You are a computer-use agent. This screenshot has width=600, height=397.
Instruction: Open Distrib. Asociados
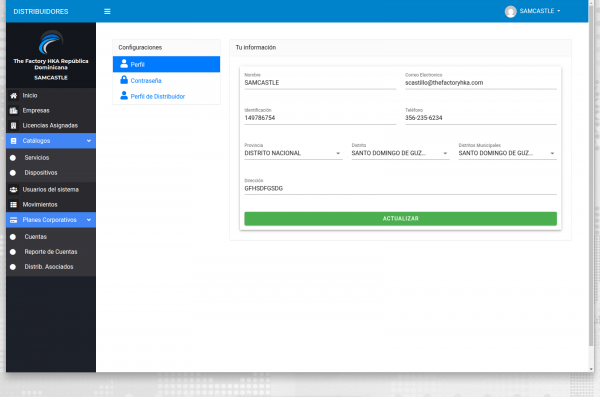pos(51,267)
